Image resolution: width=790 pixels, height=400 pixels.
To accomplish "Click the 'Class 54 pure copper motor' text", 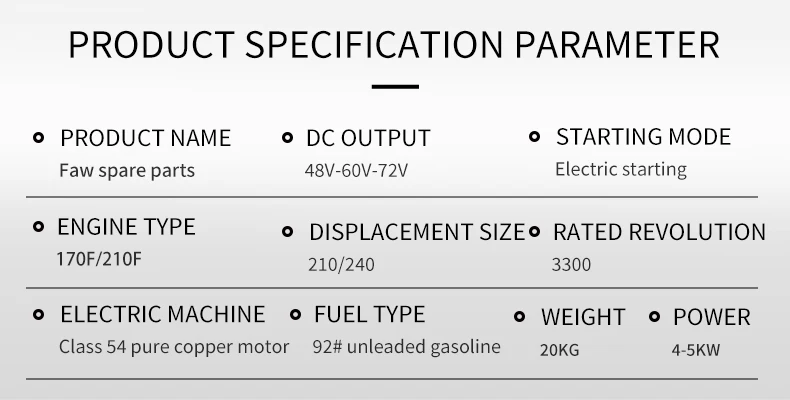I will 174,347.
